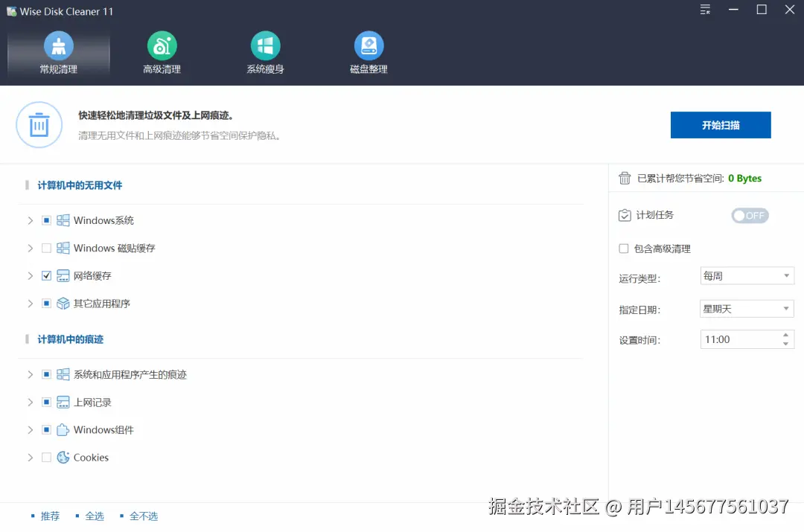804x532 pixels.
Task: Expand the Cookies category
Action: pos(29,457)
